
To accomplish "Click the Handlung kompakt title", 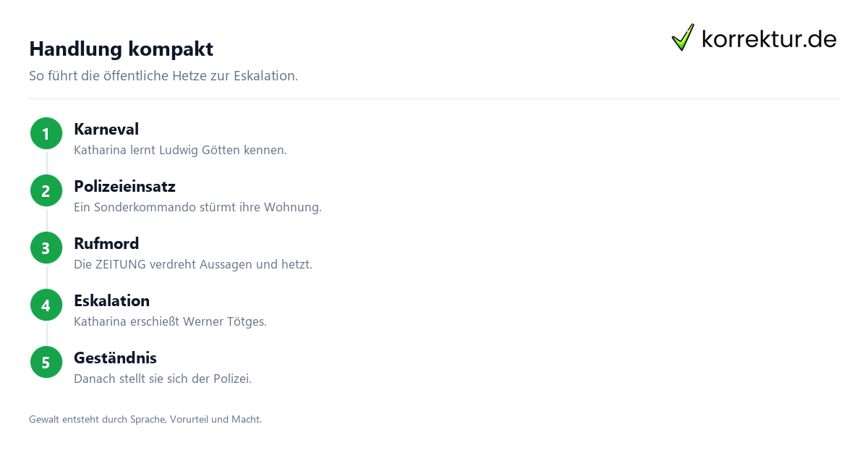I will point(121,49).
